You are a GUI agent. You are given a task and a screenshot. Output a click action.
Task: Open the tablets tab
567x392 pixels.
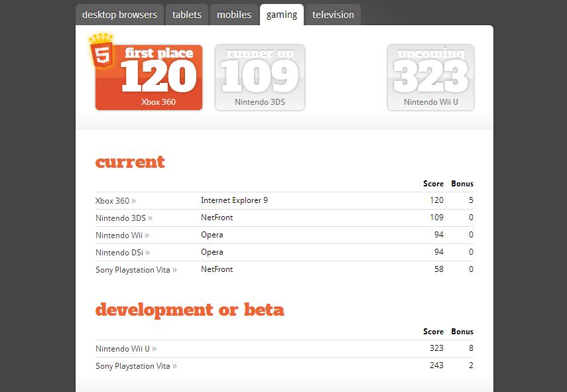tap(186, 15)
